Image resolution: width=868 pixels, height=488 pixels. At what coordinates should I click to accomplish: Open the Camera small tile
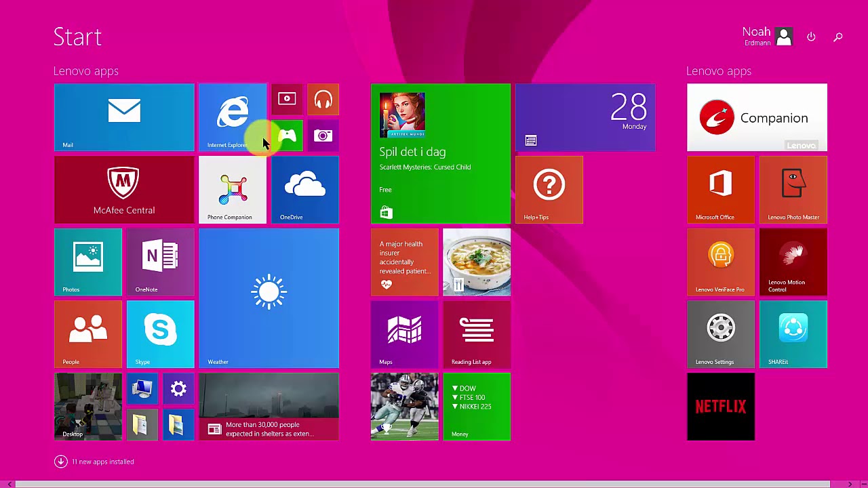[323, 136]
